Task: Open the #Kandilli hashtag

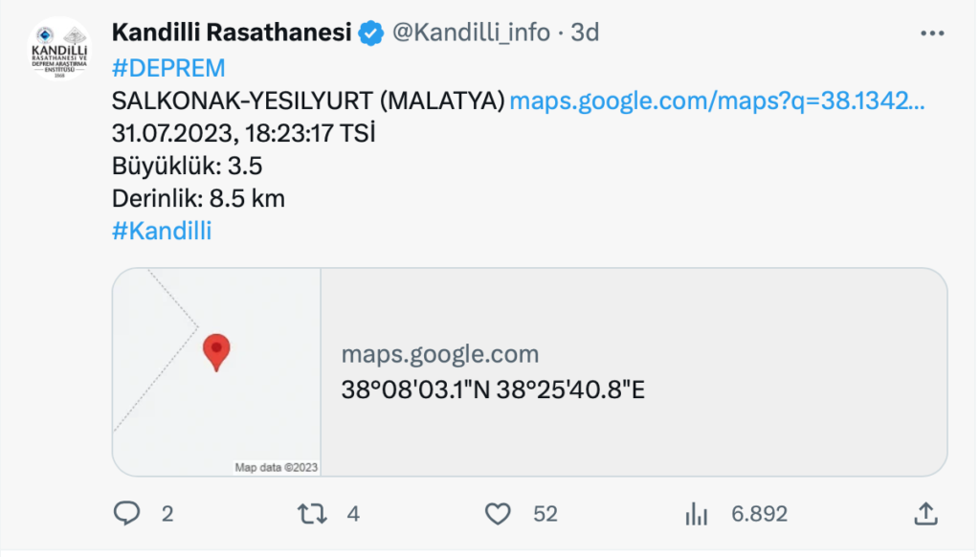Action: pos(164,231)
